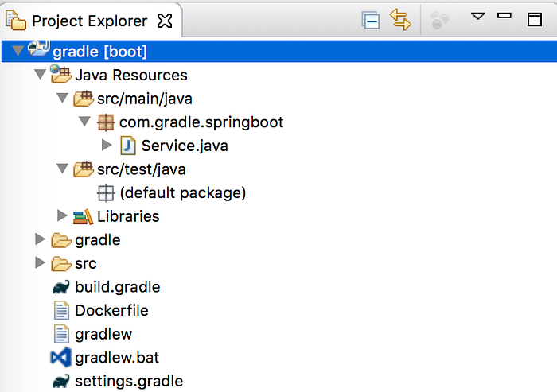557x392 pixels.
Task: Click the settings.gradle elephant icon
Action: pos(61,381)
